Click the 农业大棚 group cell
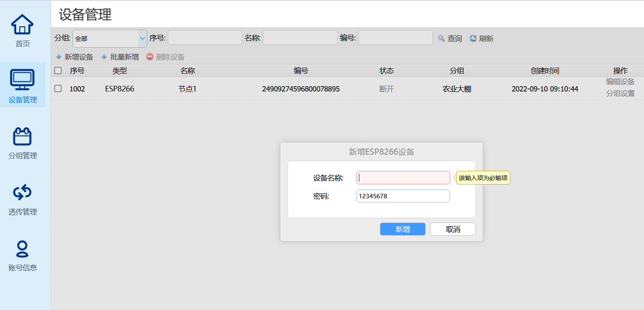The image size is (644, 310). click(457, 89)
